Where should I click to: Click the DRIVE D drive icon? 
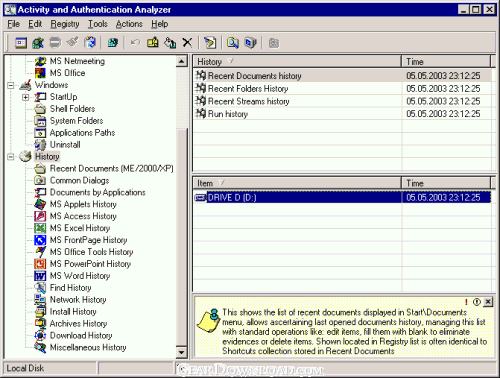click(x=200, y=198)
